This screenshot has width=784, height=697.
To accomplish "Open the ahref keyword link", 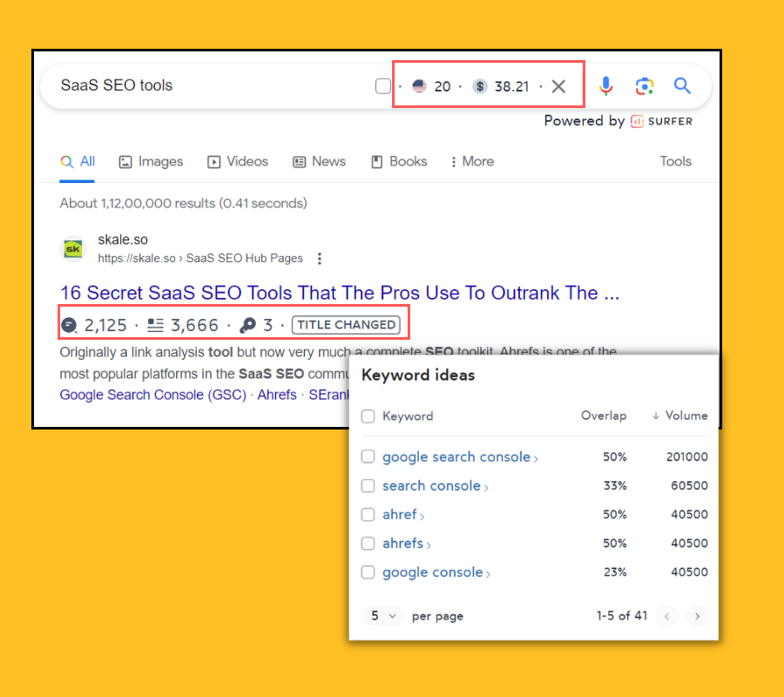I will coord(403,515).
